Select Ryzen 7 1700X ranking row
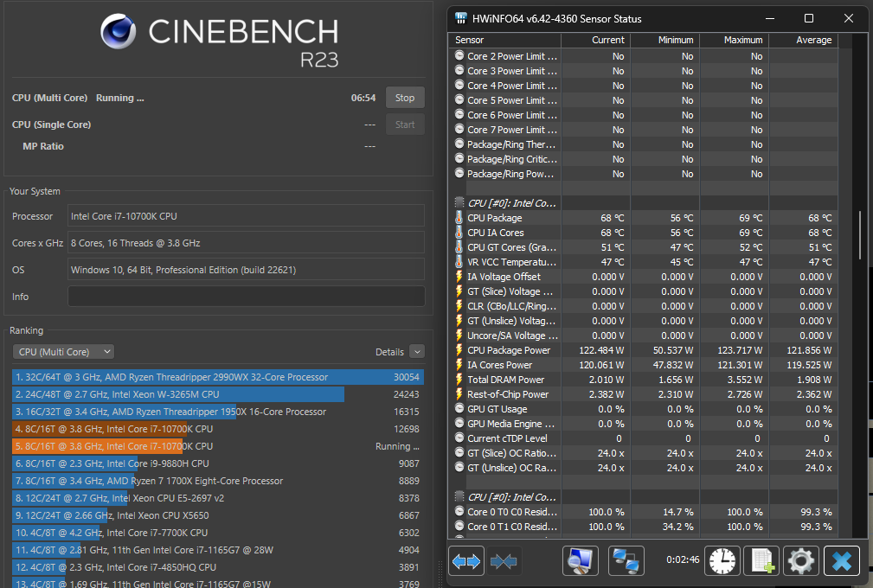Viewport: 873px width, 588px height. click(x=218, y=481)
